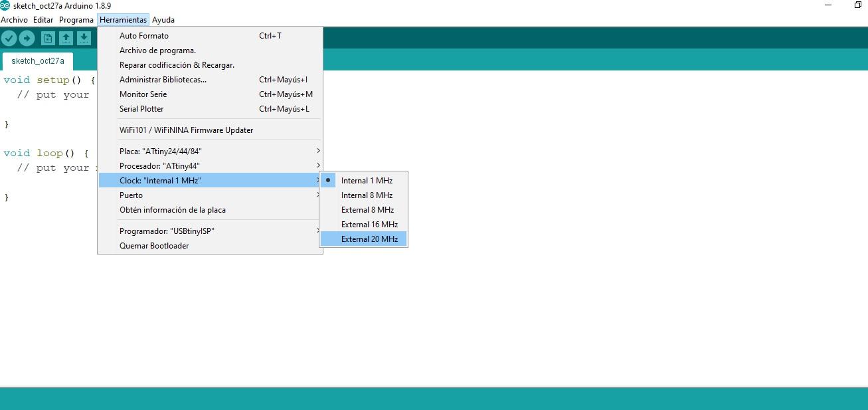Viewport: 868px width, 410px height.
Task: Click Quemar Bootloader
Action: 154,246
